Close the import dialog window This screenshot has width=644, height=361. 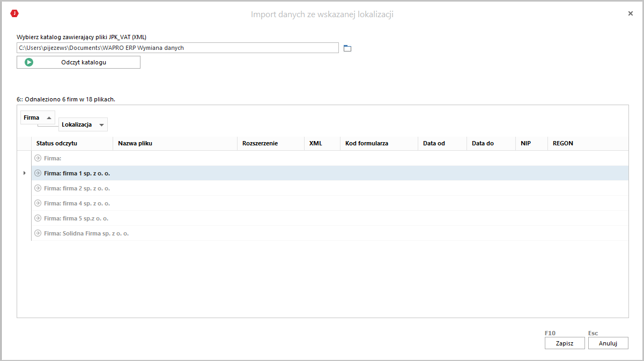[x=631, y=13]
